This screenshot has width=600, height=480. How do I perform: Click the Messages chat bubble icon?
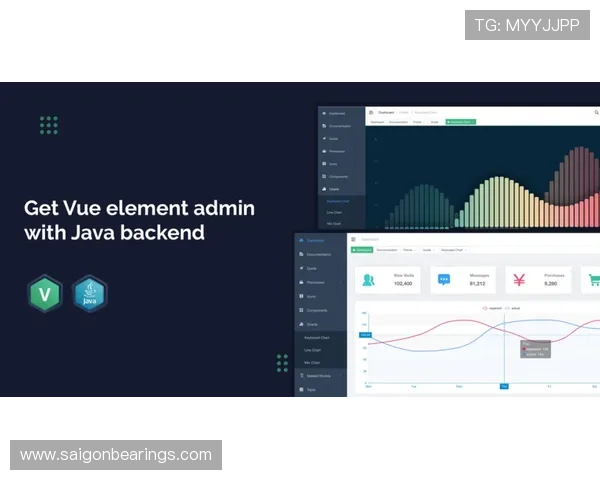(x=444, y=280)
